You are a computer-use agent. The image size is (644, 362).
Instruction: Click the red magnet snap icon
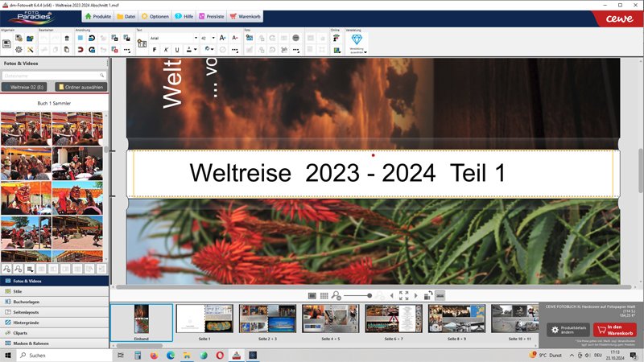[80, 50]
